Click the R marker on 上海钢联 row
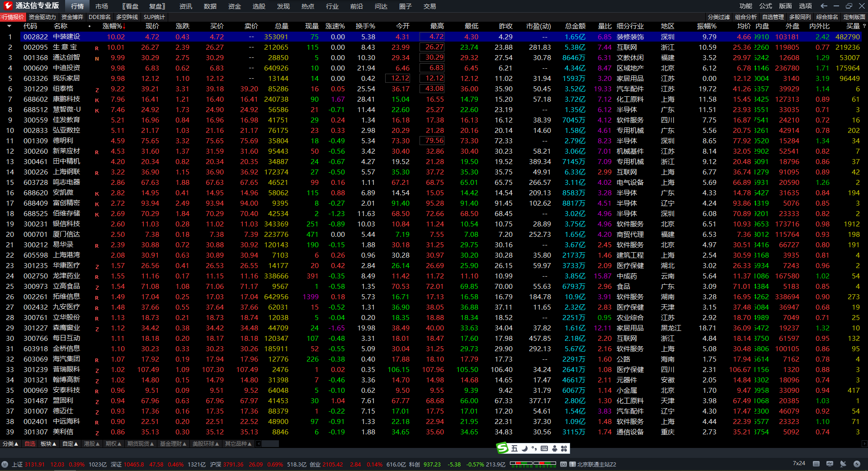 click(97, 173)
